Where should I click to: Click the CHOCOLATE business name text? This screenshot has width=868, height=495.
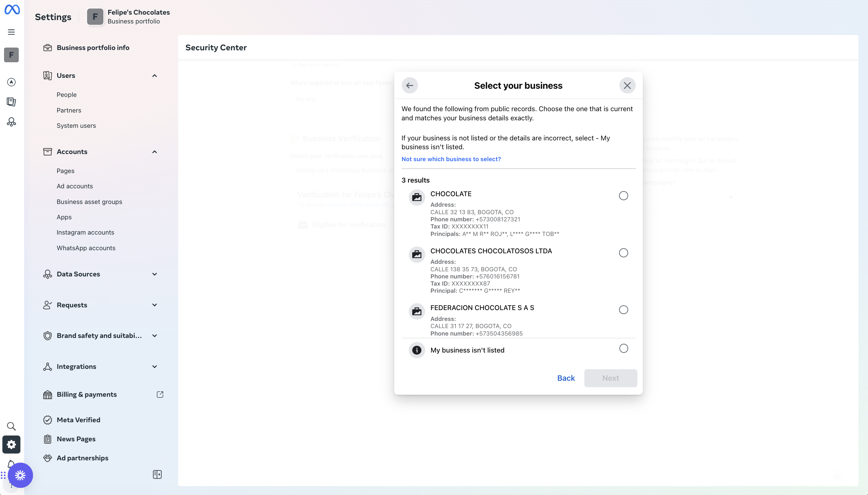tap(451, 194)
